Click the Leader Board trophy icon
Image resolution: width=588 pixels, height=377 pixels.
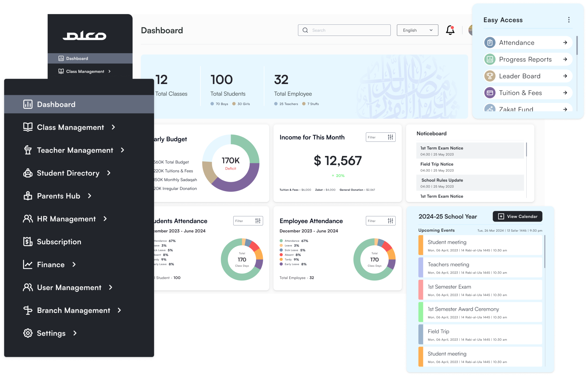pyautogui.click(x=490, y=76)
